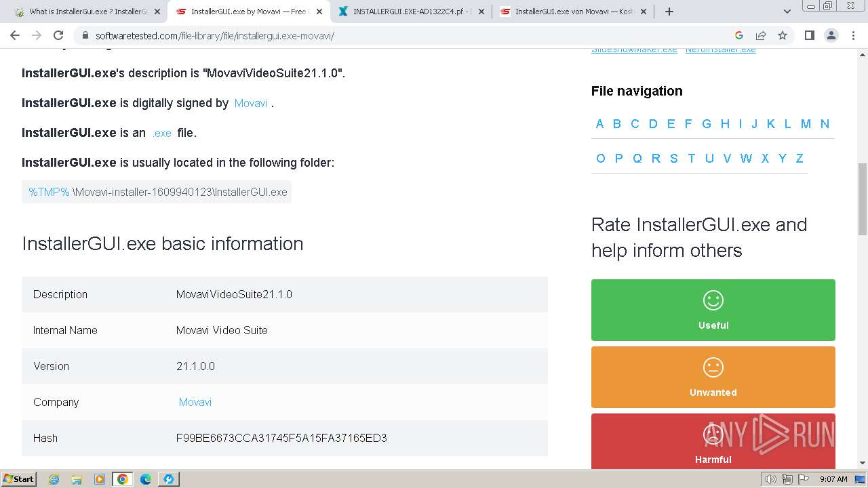Image resolution: width=868 pixels, height=488 pixels.
Task: Select version value 21.1.0.0
Action: pyautogui.click(x=195, y=366)
